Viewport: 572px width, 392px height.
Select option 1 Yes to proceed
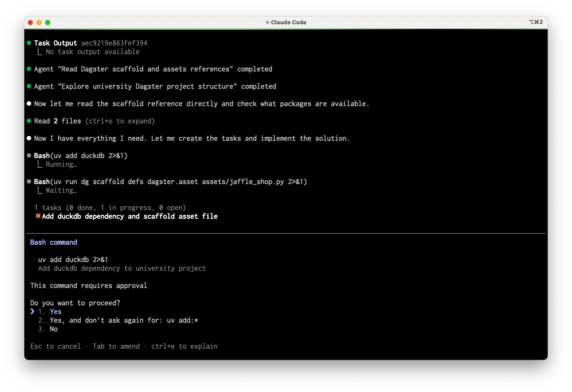tap(56, 312)
